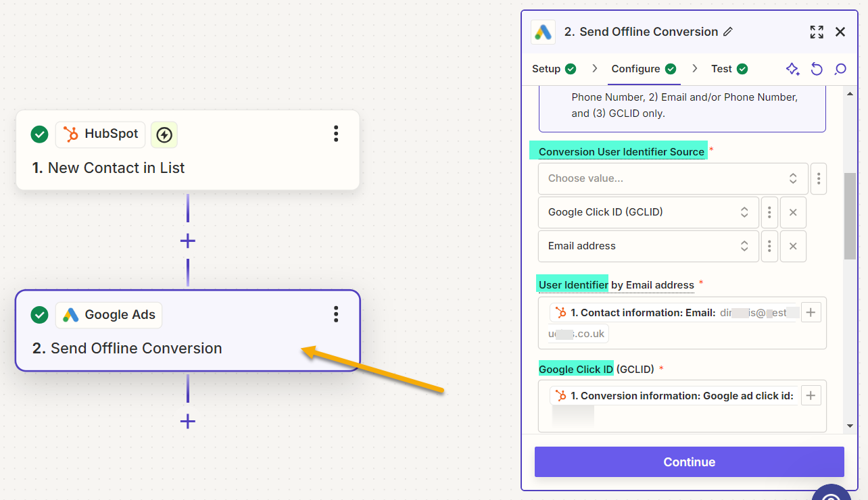Click the lightning instant-trigger icon on HubSpot step

tap(164, 135)
